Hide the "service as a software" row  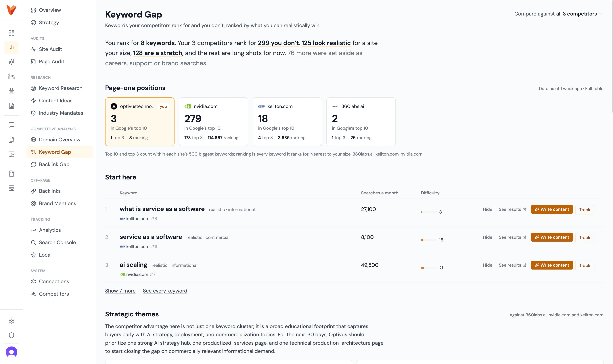point(488,237)
